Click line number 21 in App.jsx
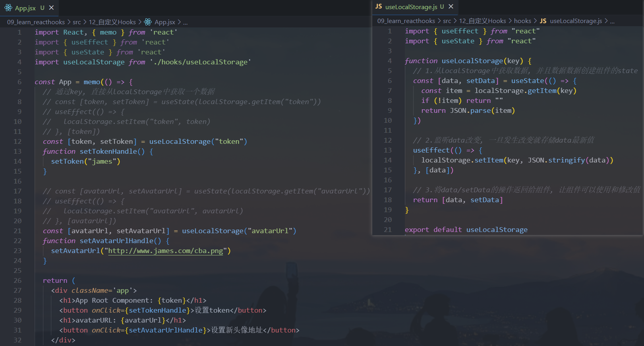This screenshot has height=346, width=644. (x=17, y=231)
